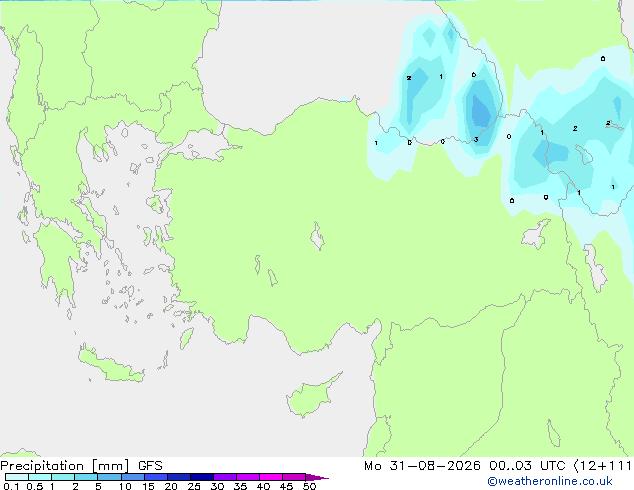634x490 pixels.
Task: Click Crete island on the map
Action: (110, 365)
